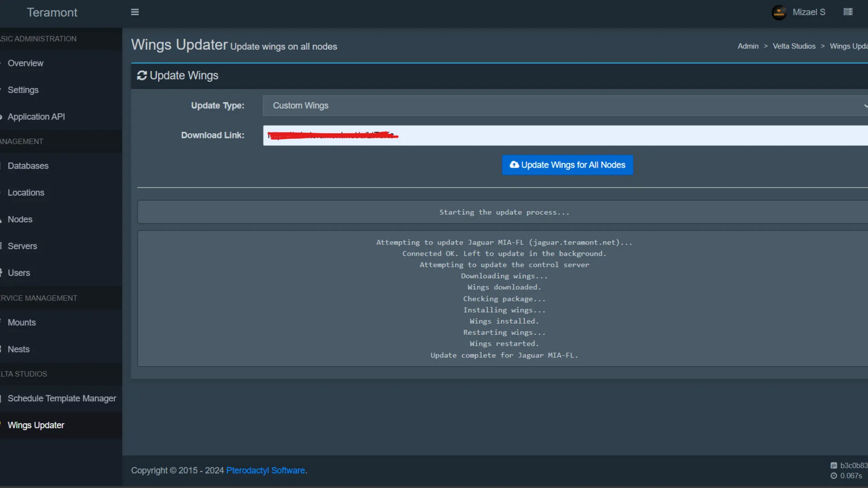Open Nodes management page
The height and width of the screenshot is (488, 868).
coord(20,219)
